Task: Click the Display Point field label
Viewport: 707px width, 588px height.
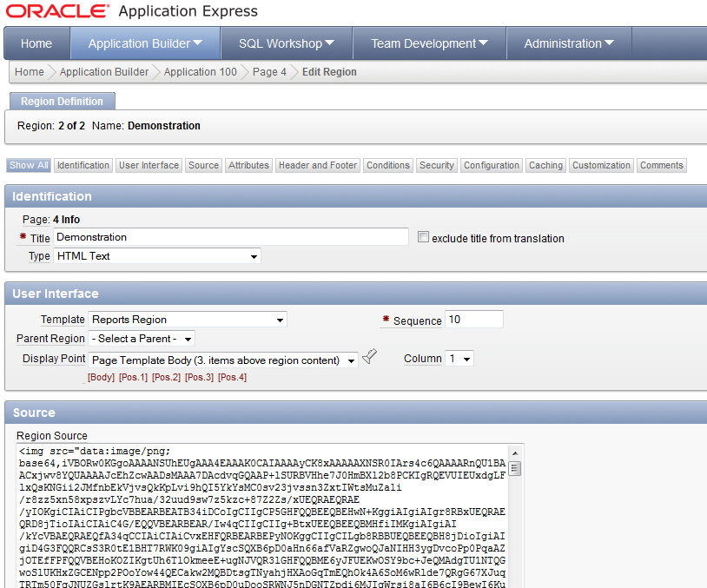Action: pyautogui.click(x=54, y=359)
